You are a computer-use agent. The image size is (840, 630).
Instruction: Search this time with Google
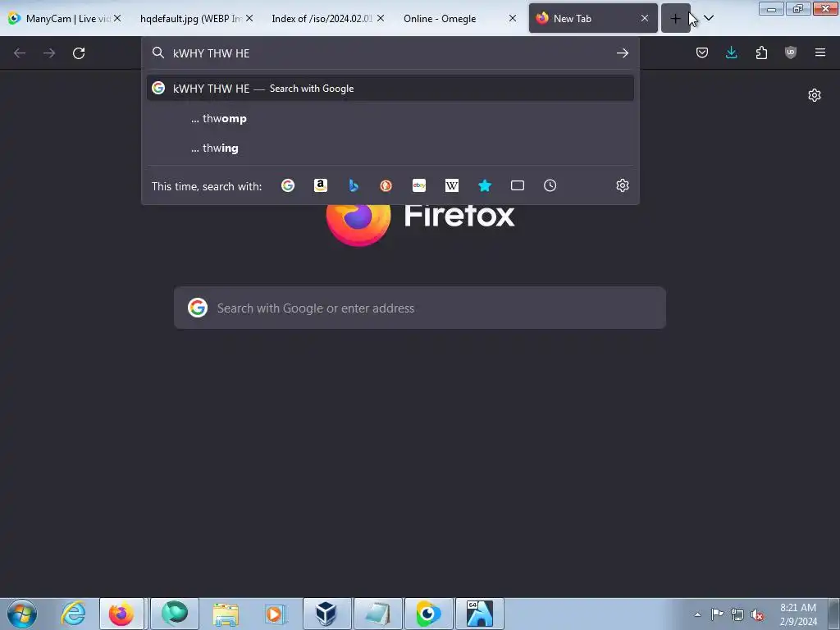click(x=288, y=185)
